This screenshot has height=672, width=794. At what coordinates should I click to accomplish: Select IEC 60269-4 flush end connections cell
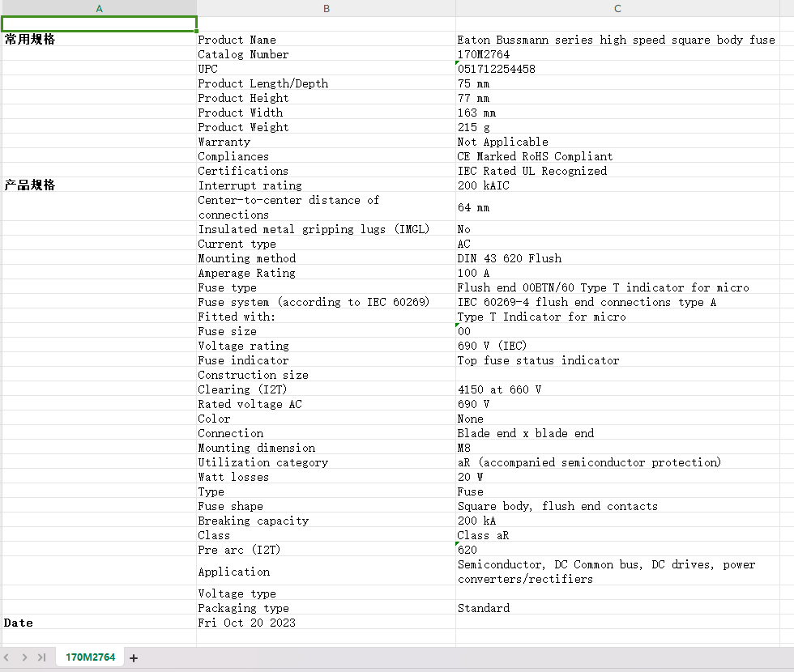tap(617, 302)
